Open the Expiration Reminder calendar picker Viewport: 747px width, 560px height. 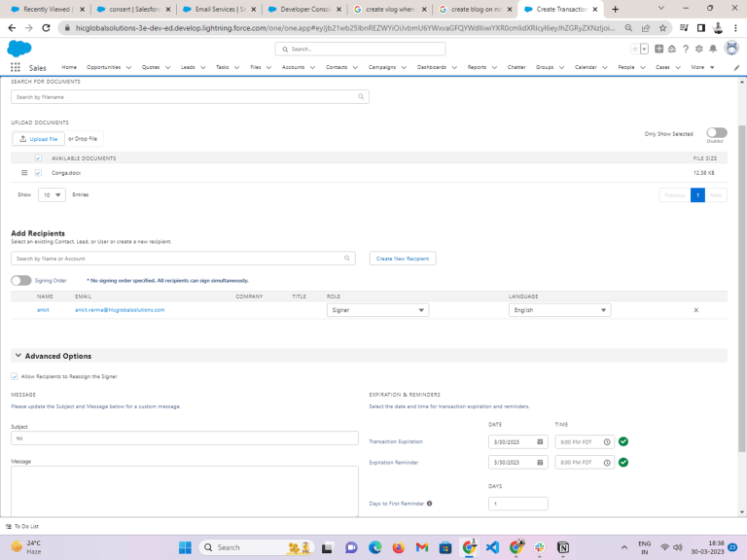click(540, 463)
